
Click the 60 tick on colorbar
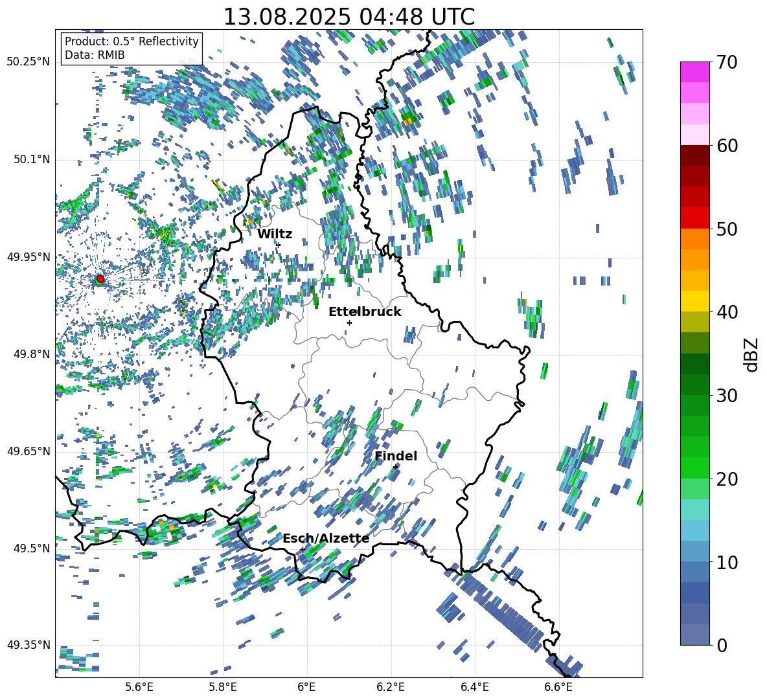pyautogui.click(x=727, y=146)
